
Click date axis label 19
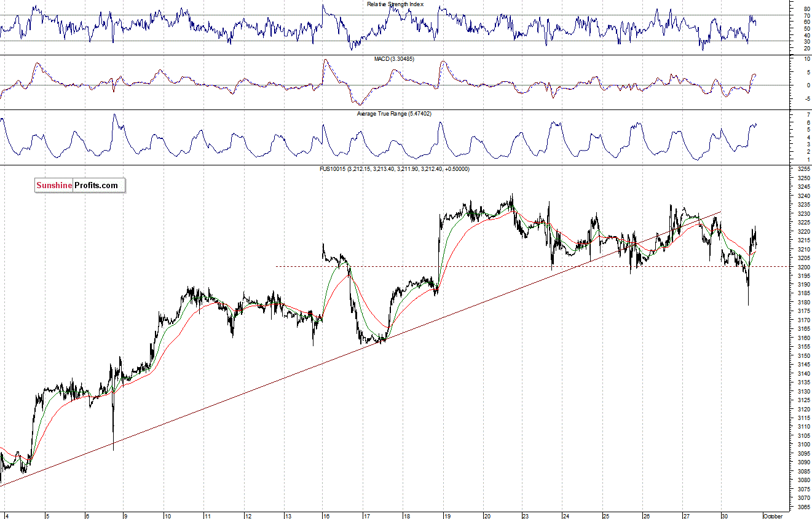tap(447, 516)
